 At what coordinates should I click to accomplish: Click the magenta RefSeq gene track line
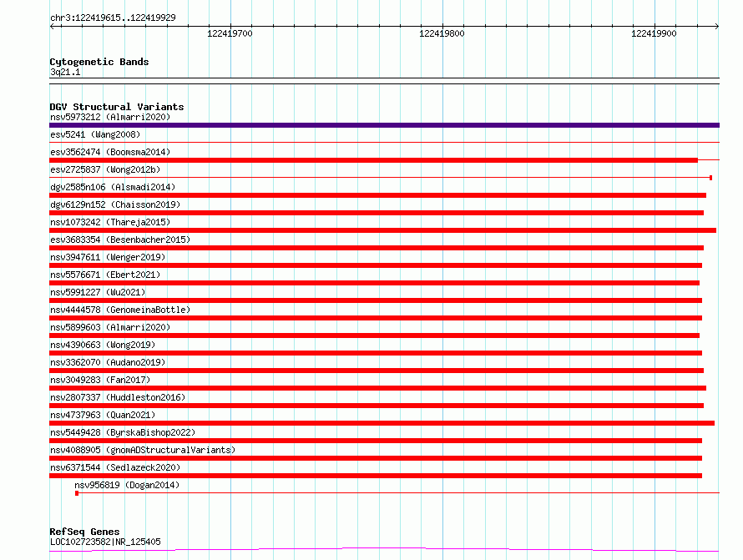point(384,550)
